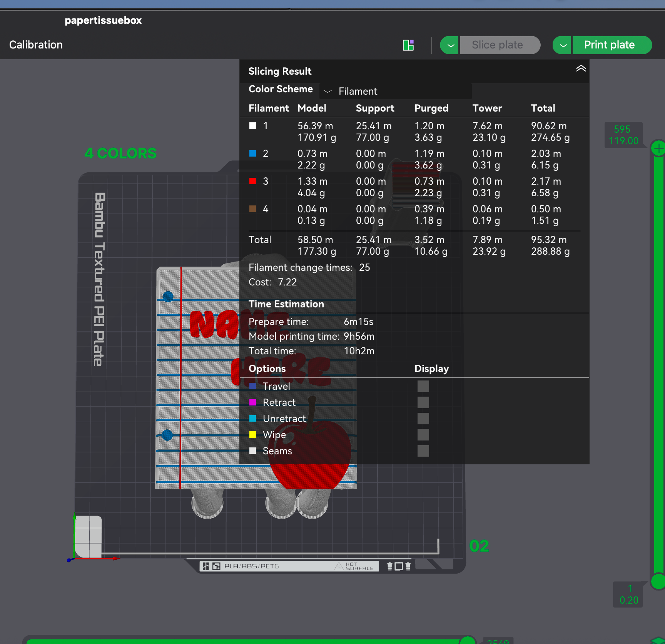This screenshot has height=644, width=665.
Task: Click the horizontal move slider handle
Action: [468, 641]
